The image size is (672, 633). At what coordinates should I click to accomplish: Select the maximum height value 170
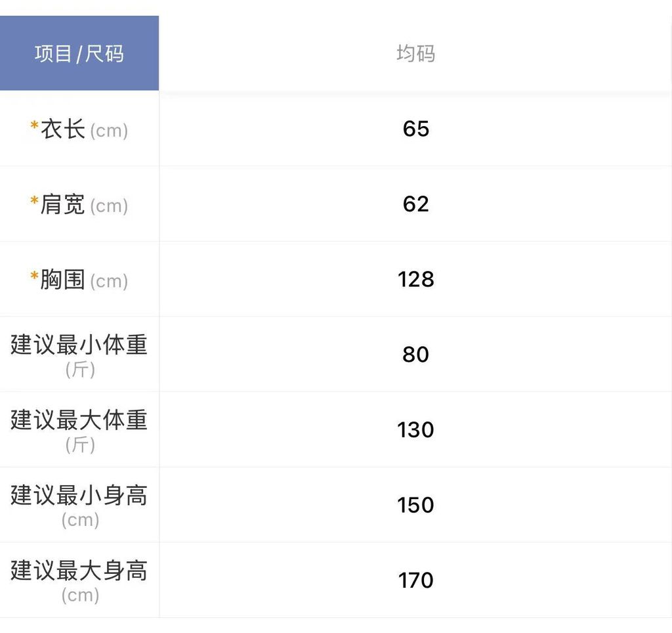click(x=415, y=580)
